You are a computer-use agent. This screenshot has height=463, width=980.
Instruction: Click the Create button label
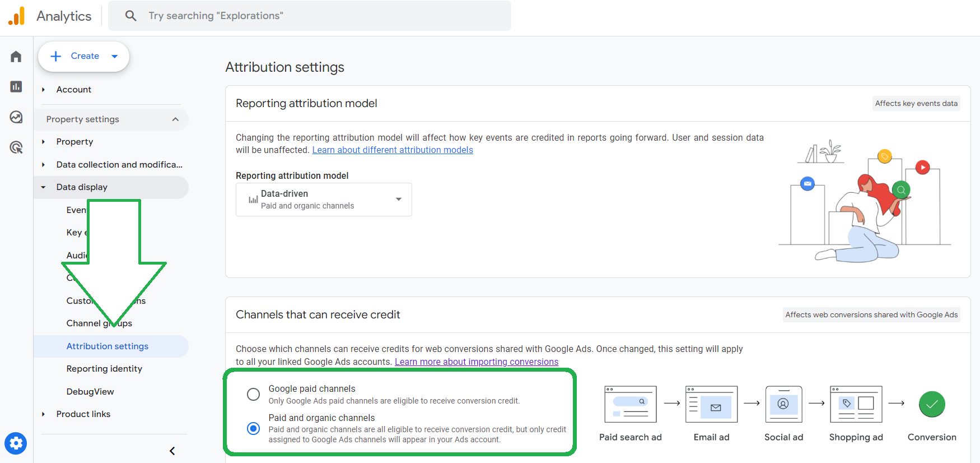[x=85, y=56]
